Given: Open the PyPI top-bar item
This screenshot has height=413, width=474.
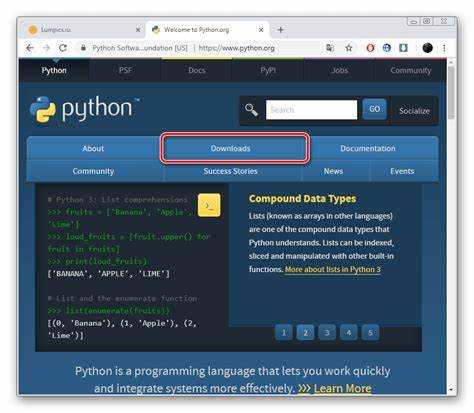Looking at the screenshot, I should point(268,70).
